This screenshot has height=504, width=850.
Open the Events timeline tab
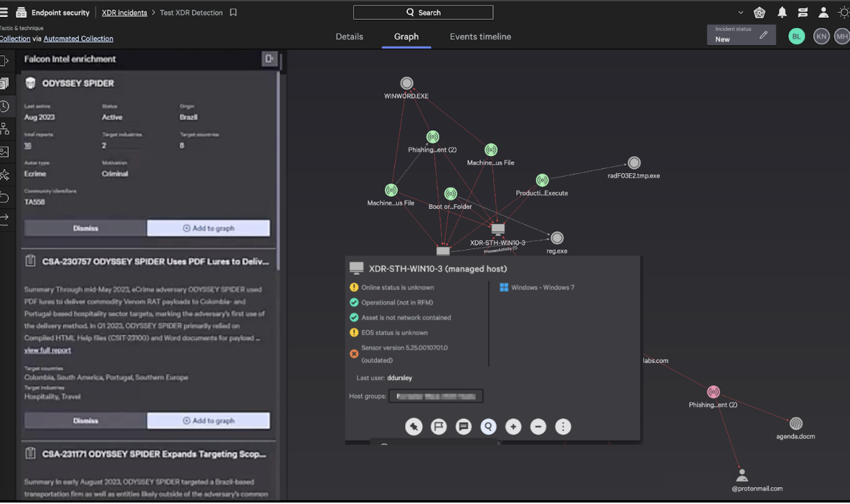click(x=480, y=37)
